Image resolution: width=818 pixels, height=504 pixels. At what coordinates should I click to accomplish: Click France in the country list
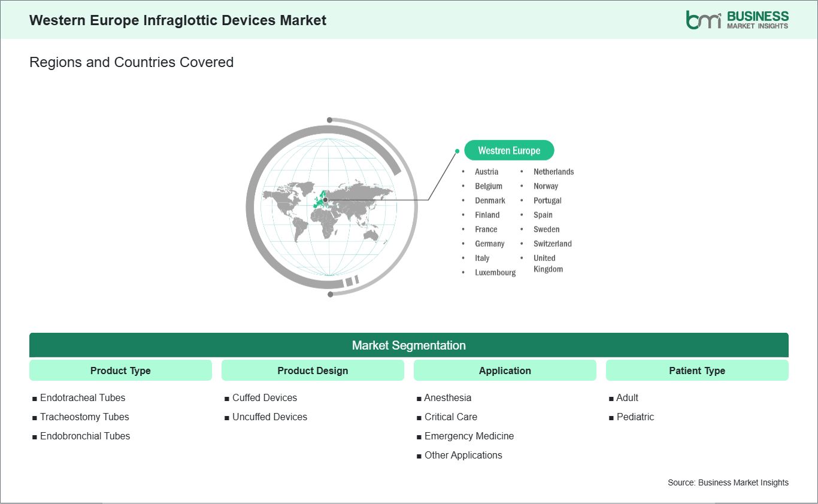point(486,229)
